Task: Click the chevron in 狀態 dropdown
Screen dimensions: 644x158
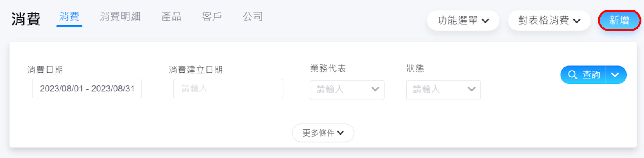Action: (472, 89)
